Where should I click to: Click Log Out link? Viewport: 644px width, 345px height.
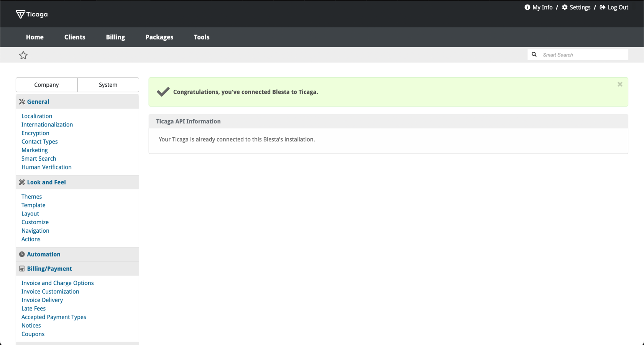[618, 7]
